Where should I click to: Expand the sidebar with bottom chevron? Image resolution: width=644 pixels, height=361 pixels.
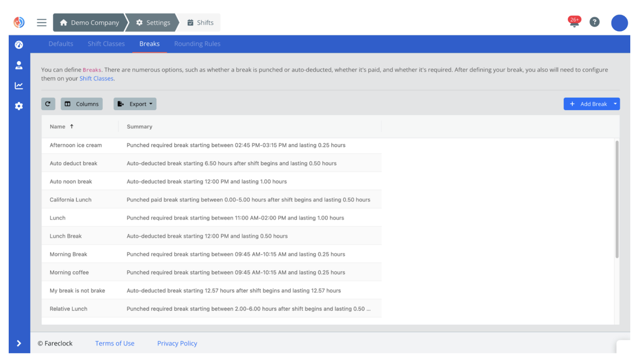tap(19, 343)
